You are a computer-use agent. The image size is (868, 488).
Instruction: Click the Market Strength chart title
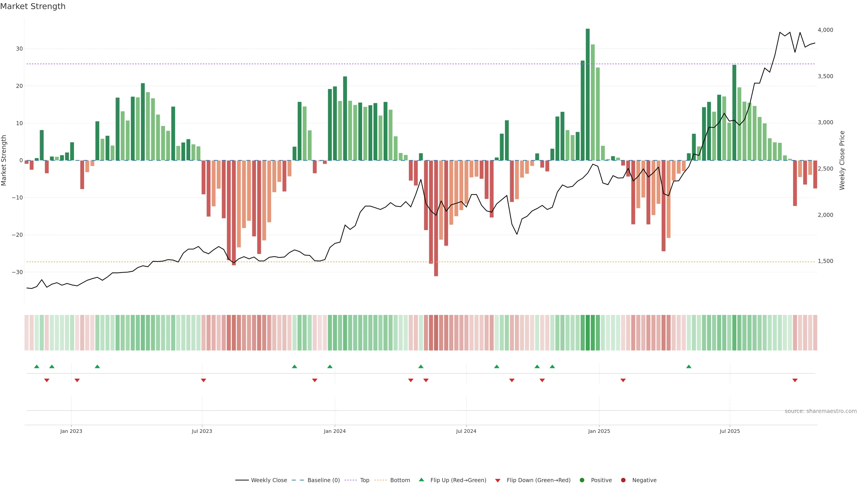33,6
